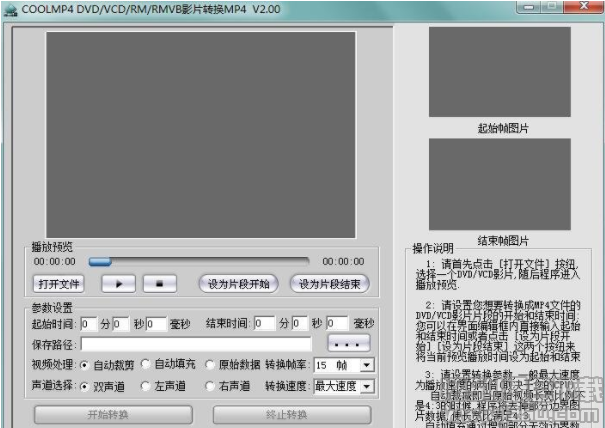The height and width of the screenshot is (428, 605).
Task: Click the 播放预览 group label
Action: coord(52,247)
